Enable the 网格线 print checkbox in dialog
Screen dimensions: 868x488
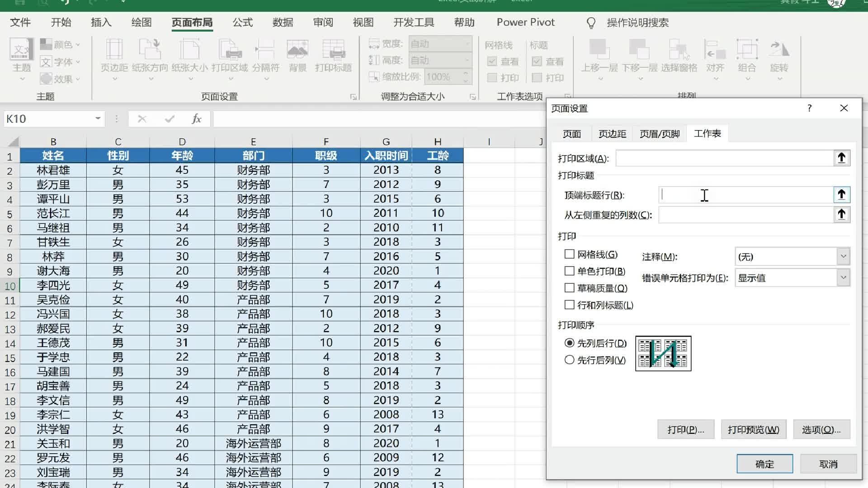570,254
